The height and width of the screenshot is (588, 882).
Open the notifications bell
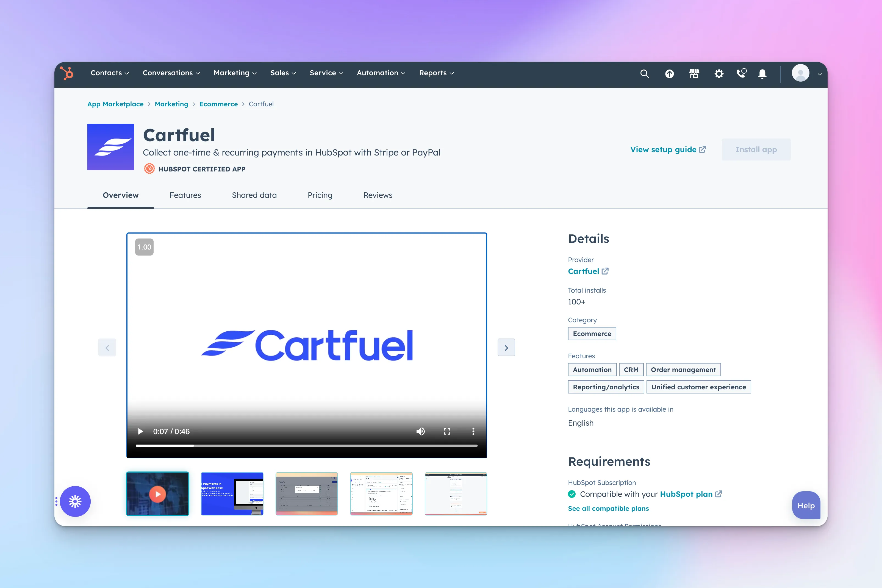tap(762, 74)
